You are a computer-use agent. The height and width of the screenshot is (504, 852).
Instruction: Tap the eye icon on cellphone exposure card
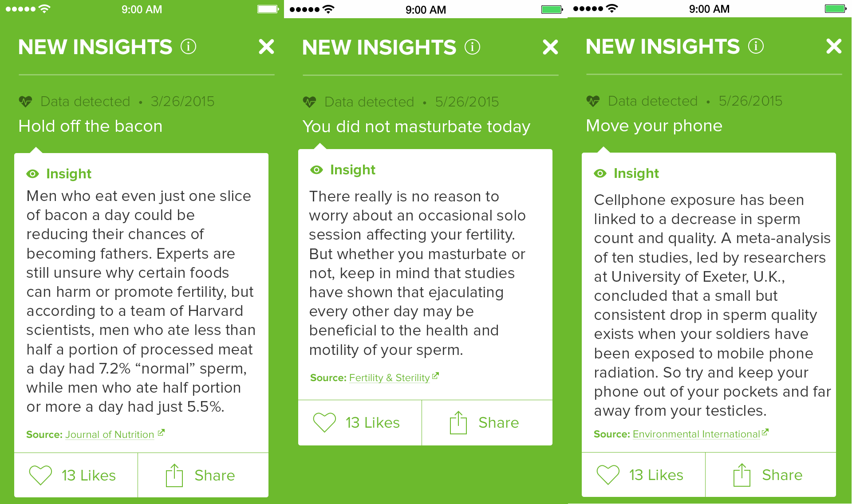600,173
